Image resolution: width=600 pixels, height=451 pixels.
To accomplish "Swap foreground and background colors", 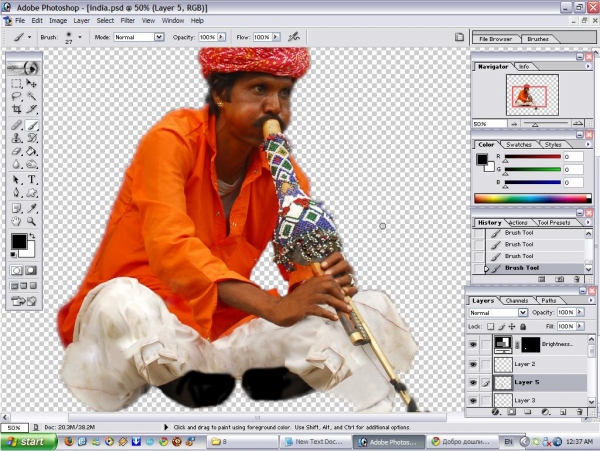I will point(32,236).
